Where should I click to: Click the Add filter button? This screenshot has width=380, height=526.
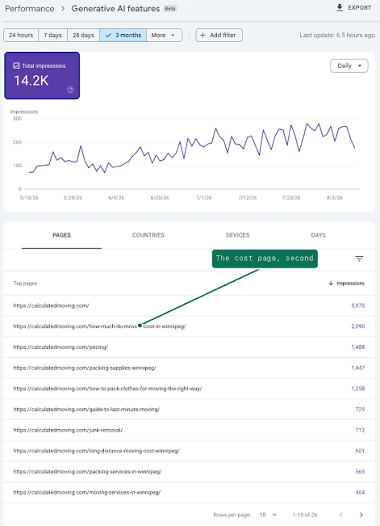[x=219, y=35]
